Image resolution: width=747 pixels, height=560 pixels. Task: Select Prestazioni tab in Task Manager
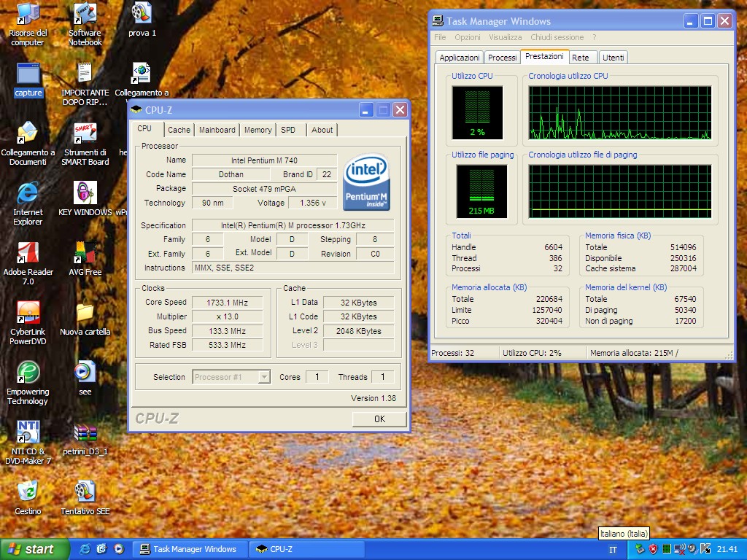[544, 56]
